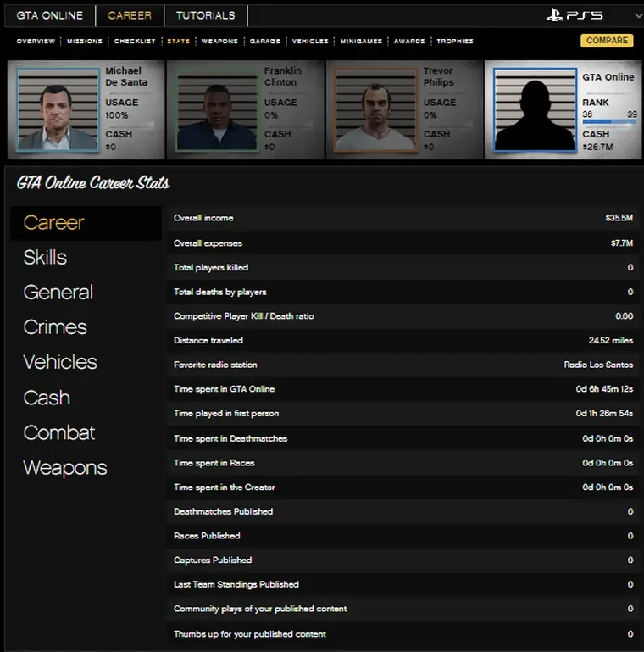Image resolution: width=644 pixels, height=652 pixels.
Task: Click the Captures Published row
Action: [402, 560]
